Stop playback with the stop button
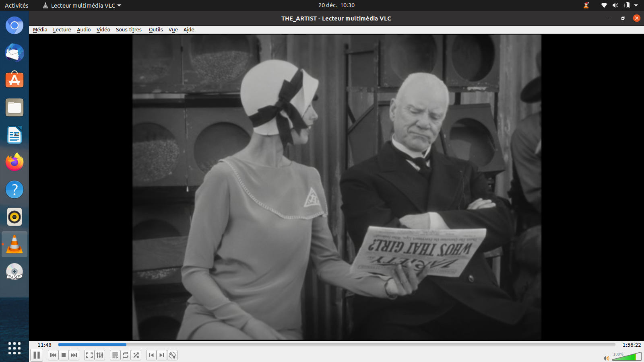 click(x=64, y=355)
